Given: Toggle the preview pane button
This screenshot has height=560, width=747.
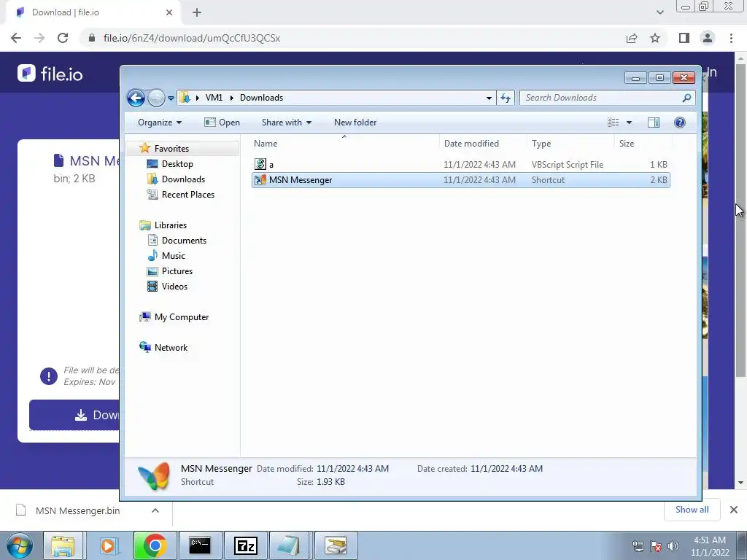Looking at the screenshot, I should [x=654, y=122].
